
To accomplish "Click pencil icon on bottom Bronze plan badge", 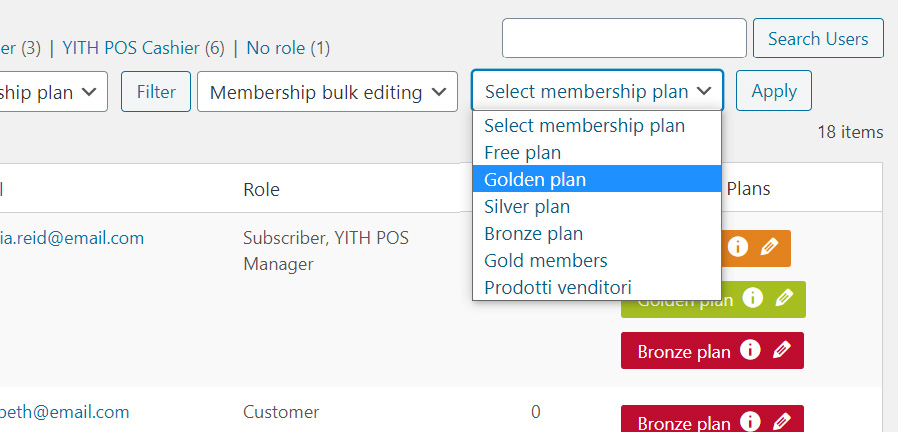I will 782,421.
